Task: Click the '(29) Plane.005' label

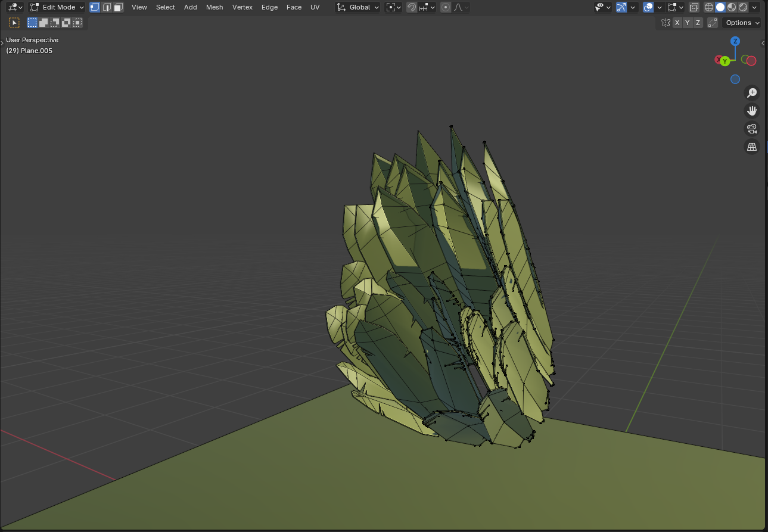Action: 29,51
